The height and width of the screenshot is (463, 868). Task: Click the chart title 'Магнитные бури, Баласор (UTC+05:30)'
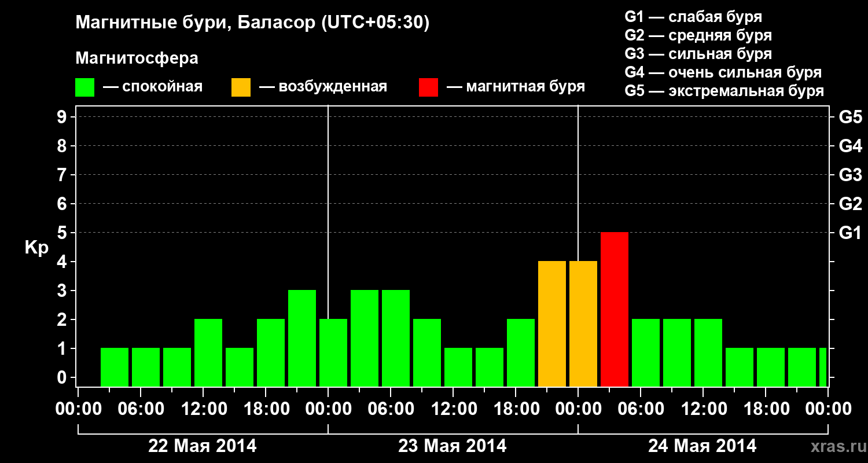[x=253, y=24]
